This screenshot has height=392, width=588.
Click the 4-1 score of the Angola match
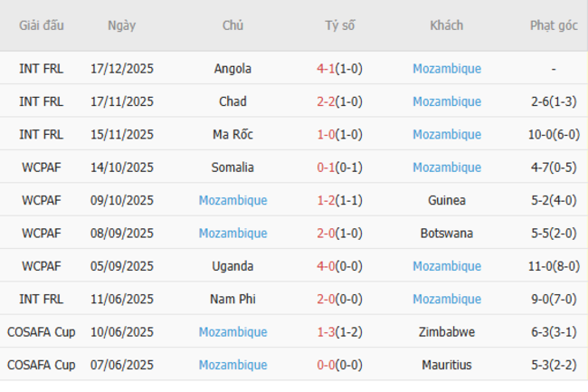(x=327, y=69)
